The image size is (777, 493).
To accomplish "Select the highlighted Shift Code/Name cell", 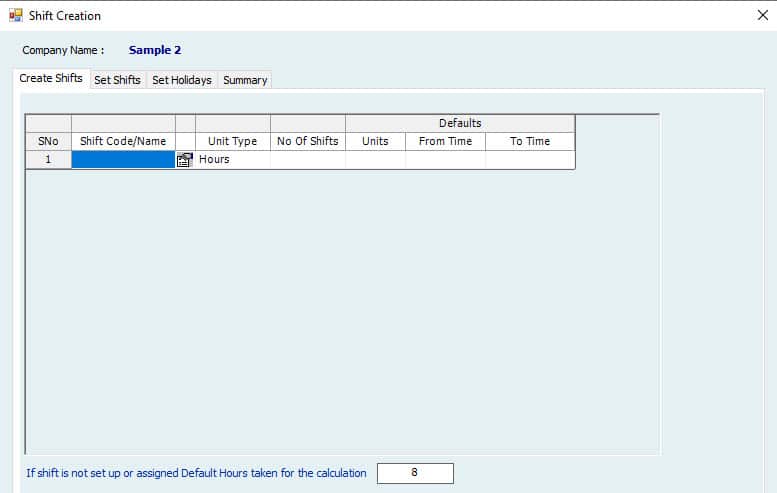I will [123, 160].
